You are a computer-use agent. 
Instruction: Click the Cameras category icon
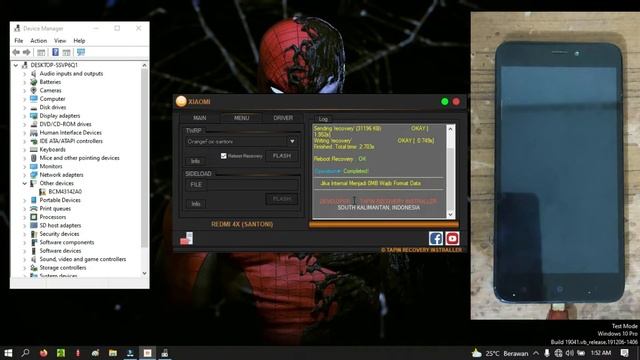click(x=33, y=90)
